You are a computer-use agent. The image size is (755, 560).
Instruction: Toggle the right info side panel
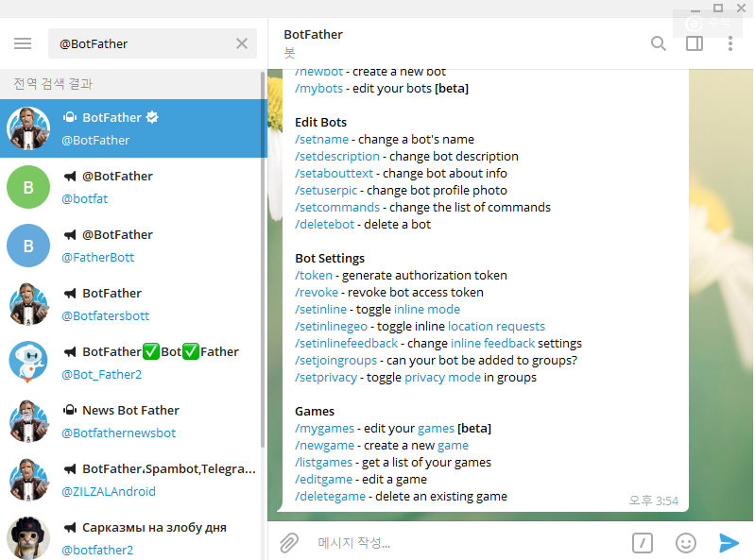point(695,43)
